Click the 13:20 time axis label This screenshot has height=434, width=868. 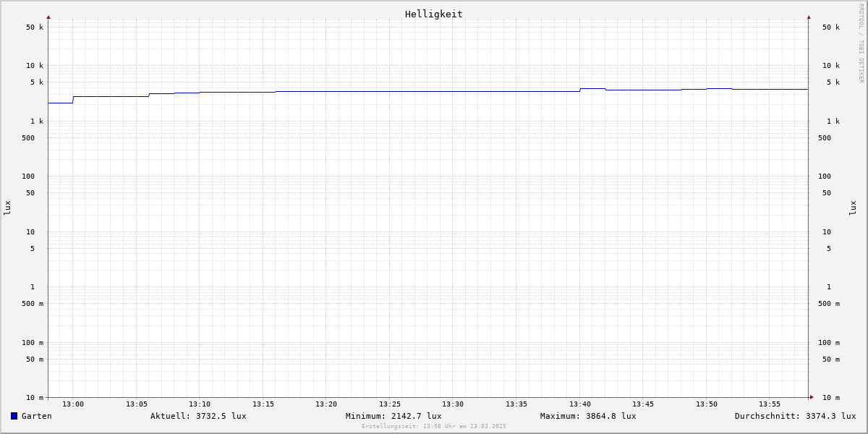click(x=326, y=404)
